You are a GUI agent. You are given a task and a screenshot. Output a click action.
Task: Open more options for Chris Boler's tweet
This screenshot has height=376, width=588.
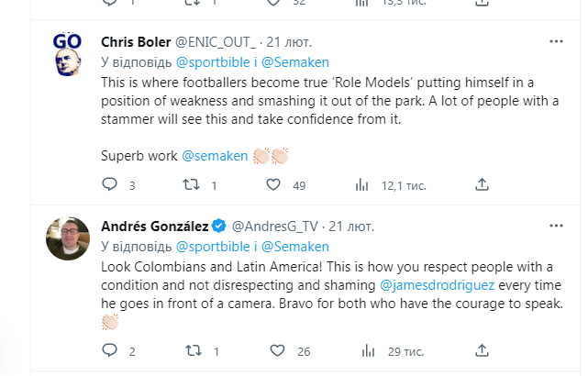pyautogui.click(x=556, y=42)
